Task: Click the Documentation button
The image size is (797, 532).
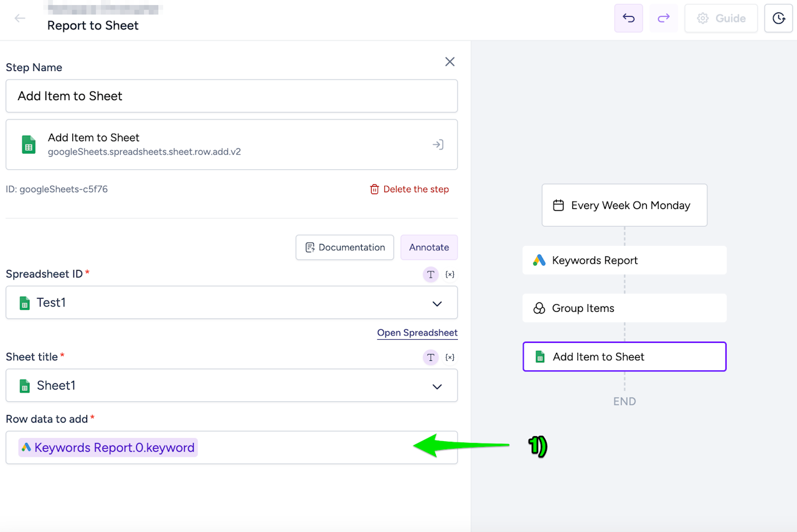Action: [x=345, y=247]
